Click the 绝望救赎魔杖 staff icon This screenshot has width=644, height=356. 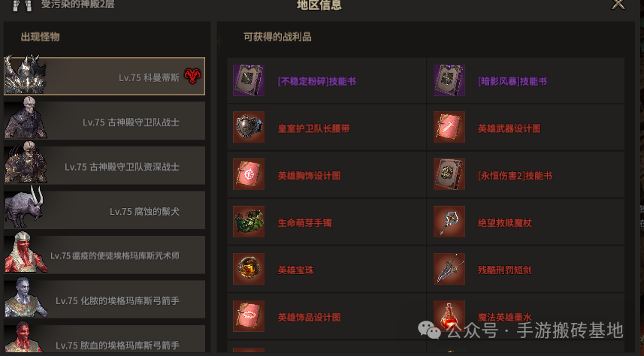[x=449, y=222]
